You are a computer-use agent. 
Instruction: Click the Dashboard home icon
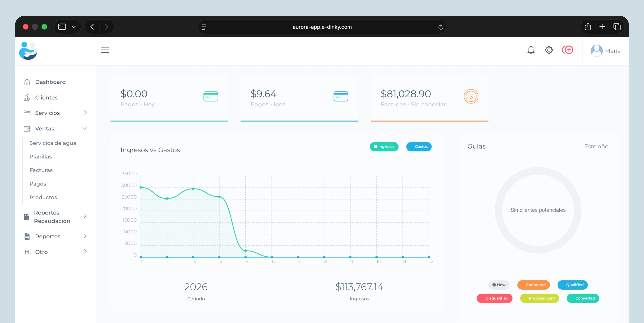click(x=27, y=82)
